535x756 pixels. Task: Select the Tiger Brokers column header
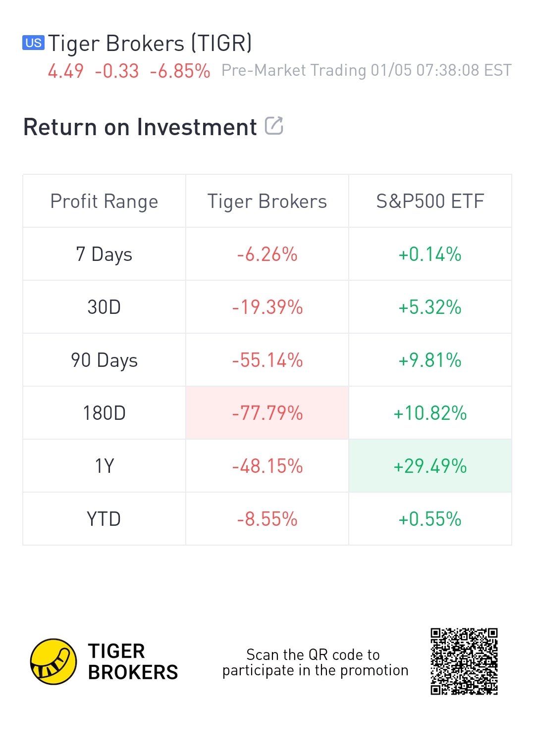(267, 202)
